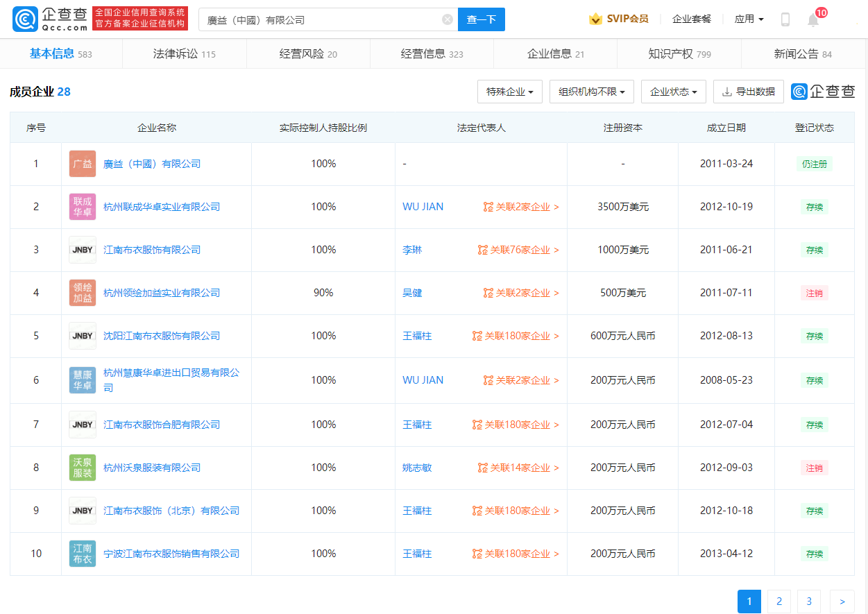Select current page 1 button
The height and width of the screenshot is (614, 868).
[749, 602]
